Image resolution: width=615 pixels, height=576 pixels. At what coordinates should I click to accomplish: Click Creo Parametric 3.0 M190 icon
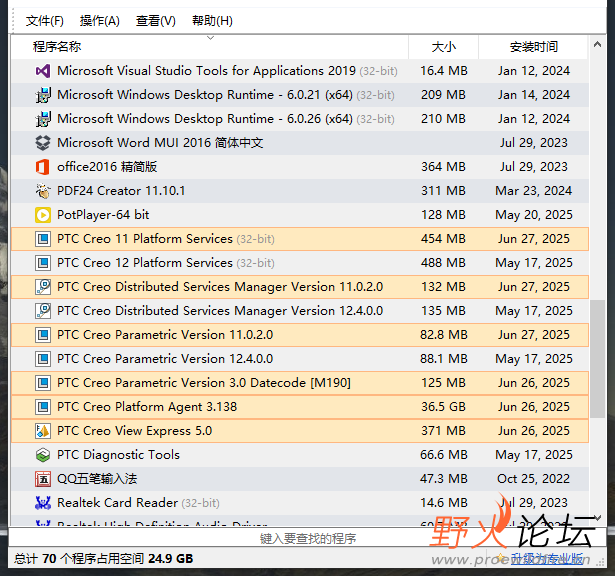point(43,383)
